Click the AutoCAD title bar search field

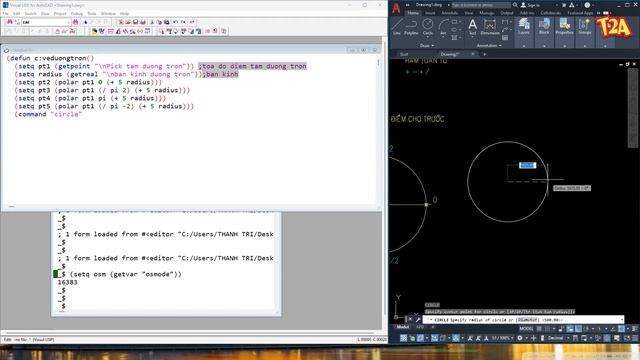(x=481, y=5)
